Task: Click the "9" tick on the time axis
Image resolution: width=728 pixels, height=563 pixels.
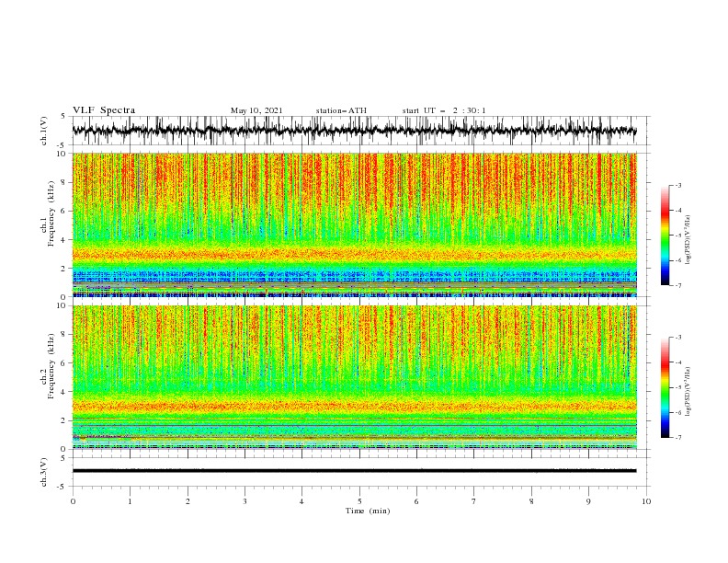Action: point(588,501)
